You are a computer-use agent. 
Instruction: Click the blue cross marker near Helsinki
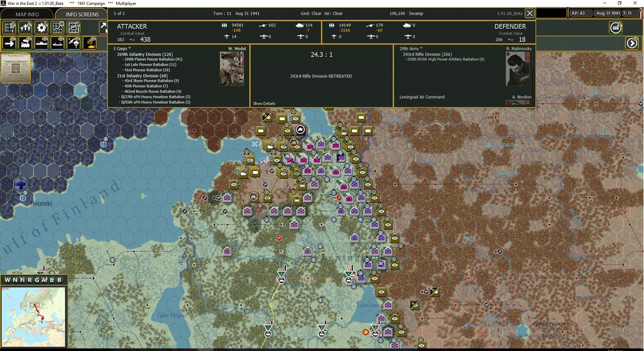click(x=21, y=184)
